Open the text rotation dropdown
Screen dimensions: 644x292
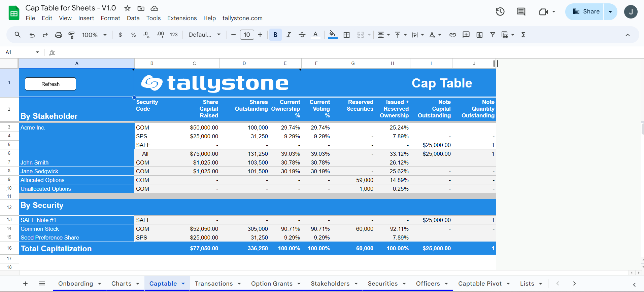pyautogui.click(x=435, y=35)
